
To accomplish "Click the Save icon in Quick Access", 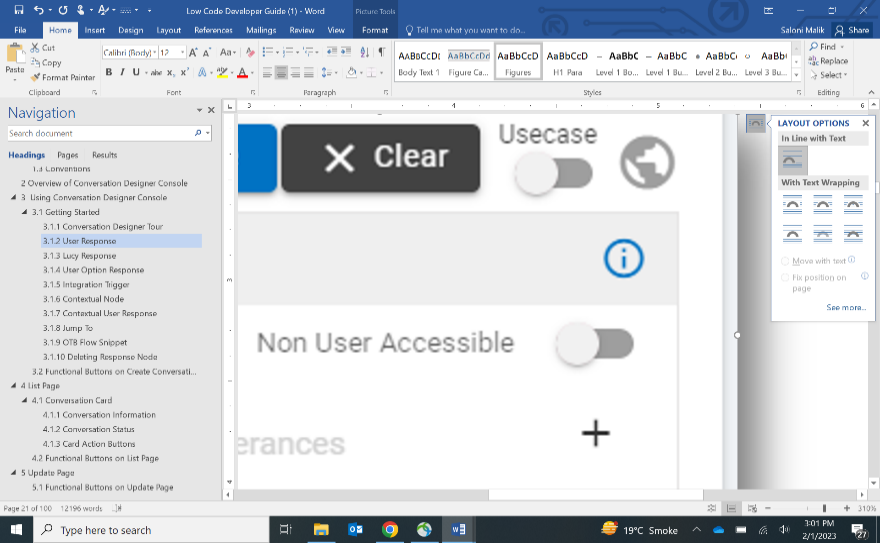I will [x=19, y=10].
